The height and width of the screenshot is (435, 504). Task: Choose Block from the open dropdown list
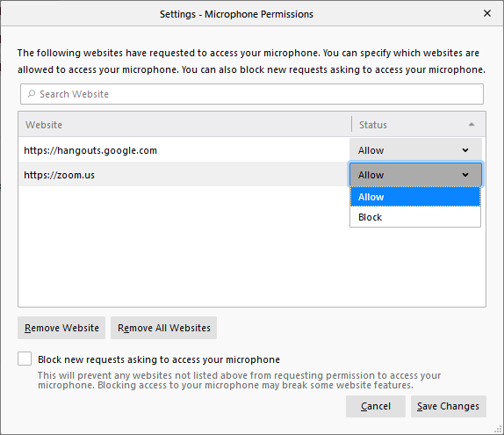point(415,217)
